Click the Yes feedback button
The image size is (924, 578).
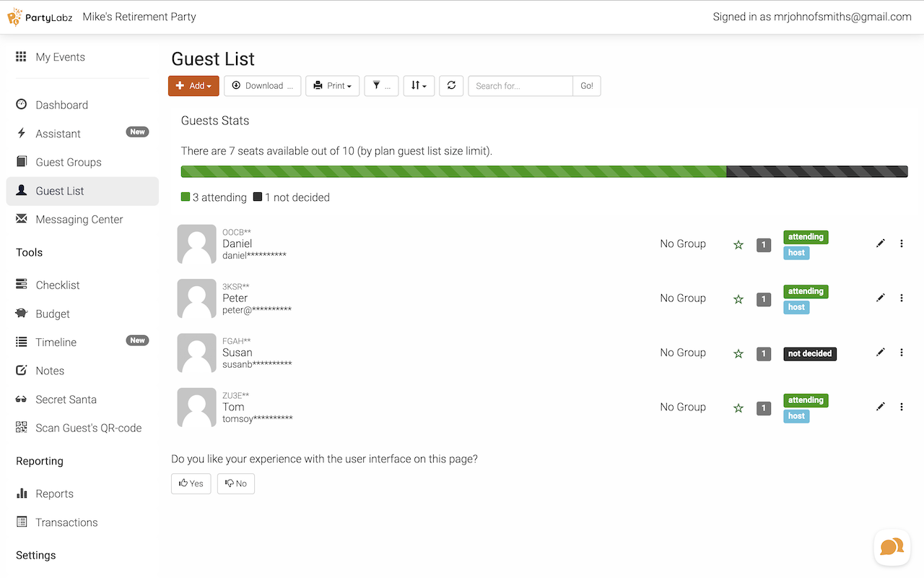(x=191, y=483)
